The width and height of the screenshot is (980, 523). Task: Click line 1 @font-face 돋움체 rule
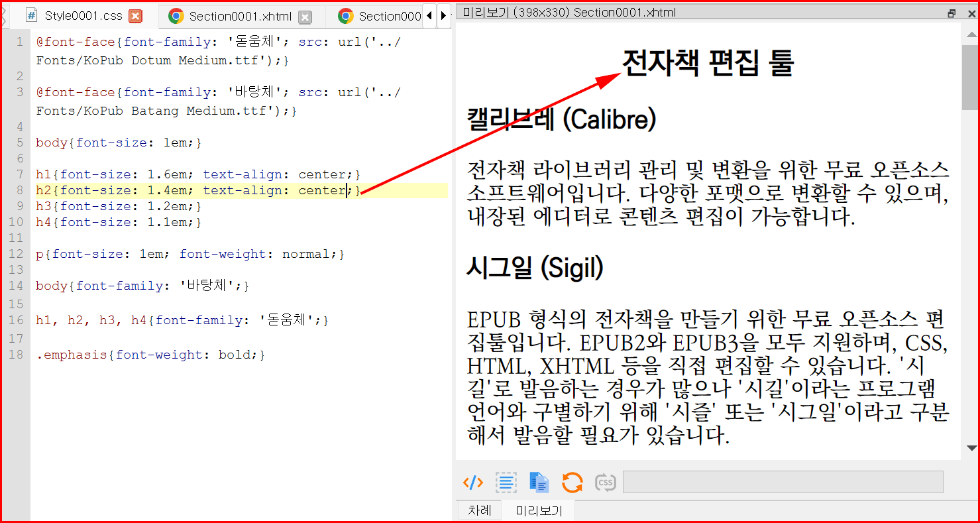[218, 51]
